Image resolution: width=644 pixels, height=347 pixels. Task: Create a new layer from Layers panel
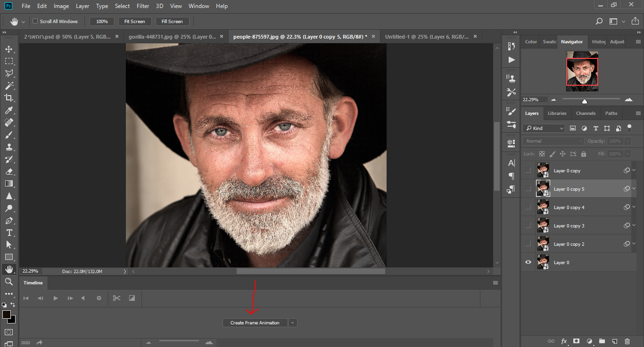click(x=614, y=341)
